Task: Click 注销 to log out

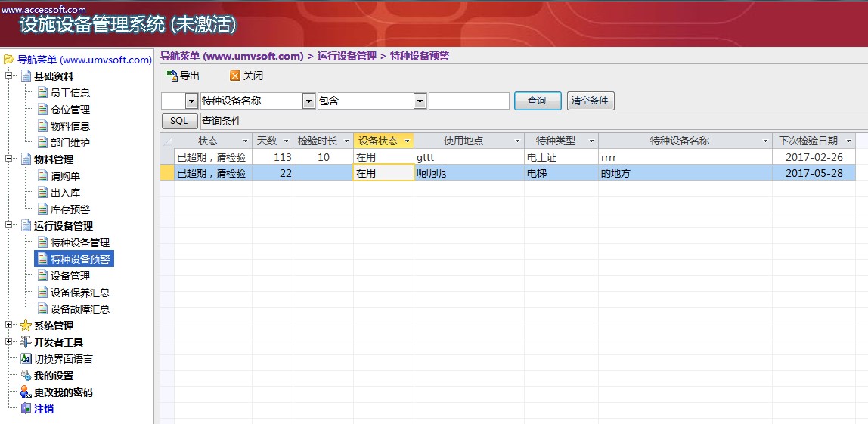Action: coord(44,409)
